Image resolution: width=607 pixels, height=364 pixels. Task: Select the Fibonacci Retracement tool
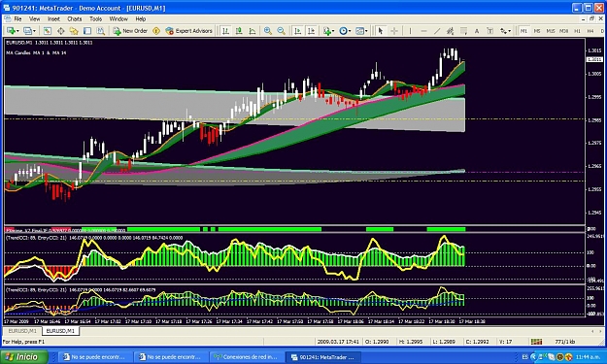click(463, 31)
